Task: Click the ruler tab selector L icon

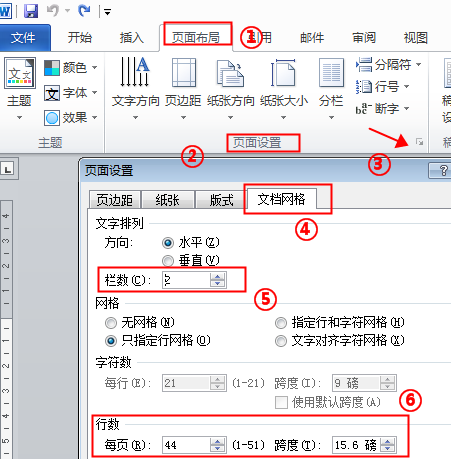Action: pyautogui.click(x=8, y=169)
